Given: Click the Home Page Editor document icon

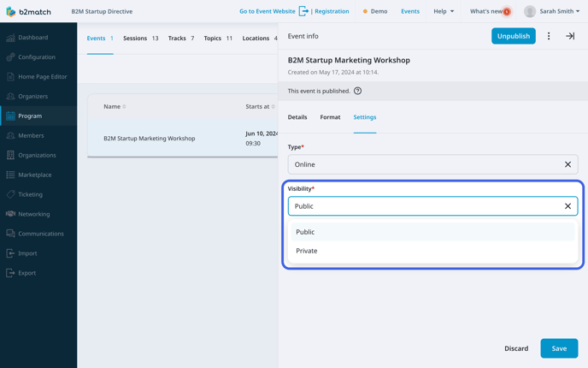Looking at the screenshot, I should [10, 77].
